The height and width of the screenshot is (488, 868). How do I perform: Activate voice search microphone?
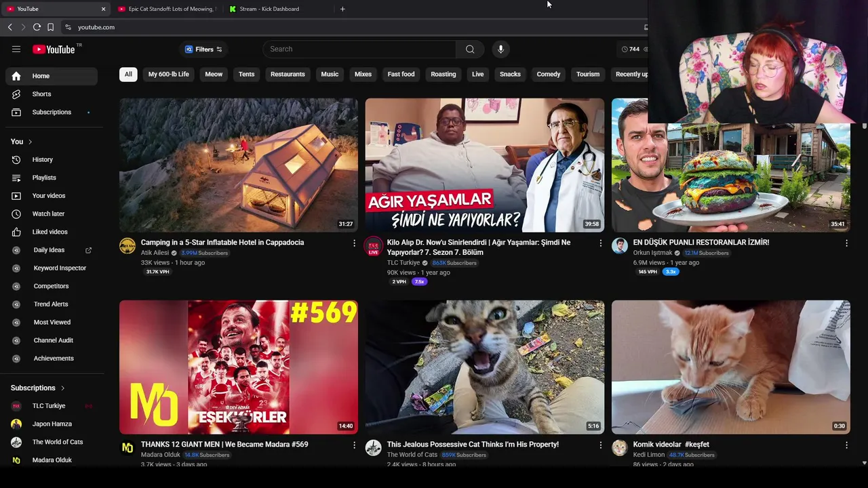(x=500, y=49)
